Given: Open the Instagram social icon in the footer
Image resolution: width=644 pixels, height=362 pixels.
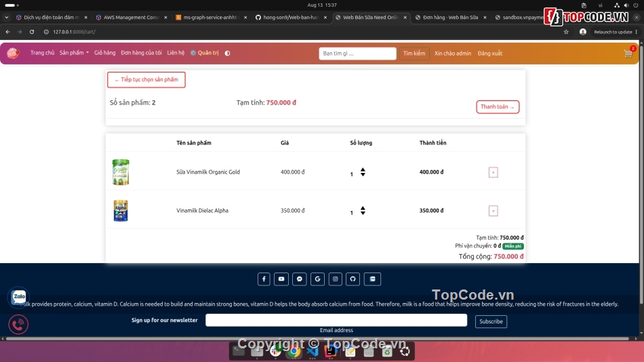Looking at the screenshot, I should [x=335, y=279].
